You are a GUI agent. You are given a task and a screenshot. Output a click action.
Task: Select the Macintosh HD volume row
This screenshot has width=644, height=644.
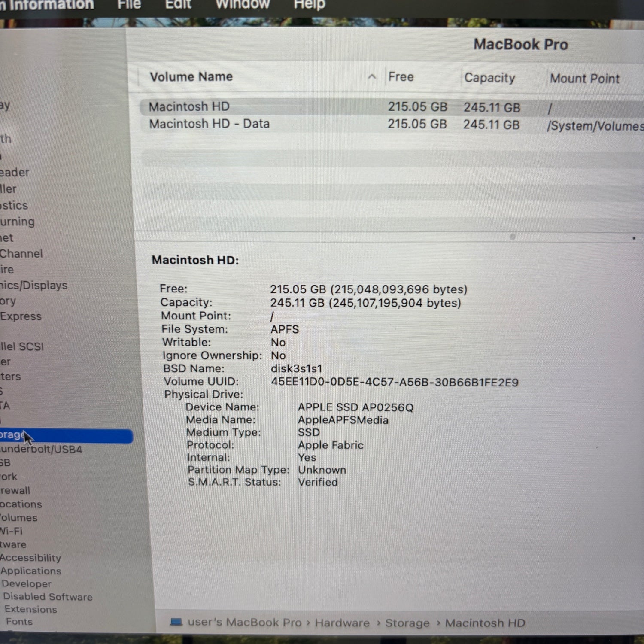pos(392,107)
